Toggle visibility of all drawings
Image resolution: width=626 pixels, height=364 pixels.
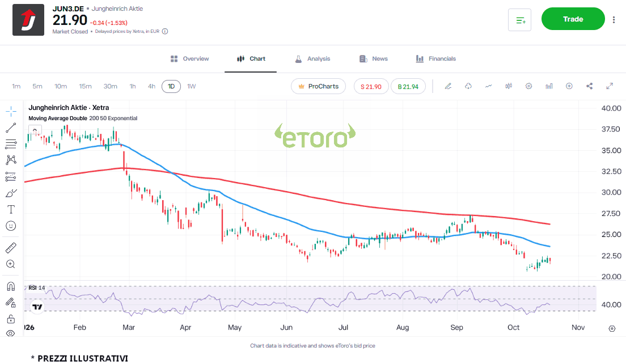point(11,333)
